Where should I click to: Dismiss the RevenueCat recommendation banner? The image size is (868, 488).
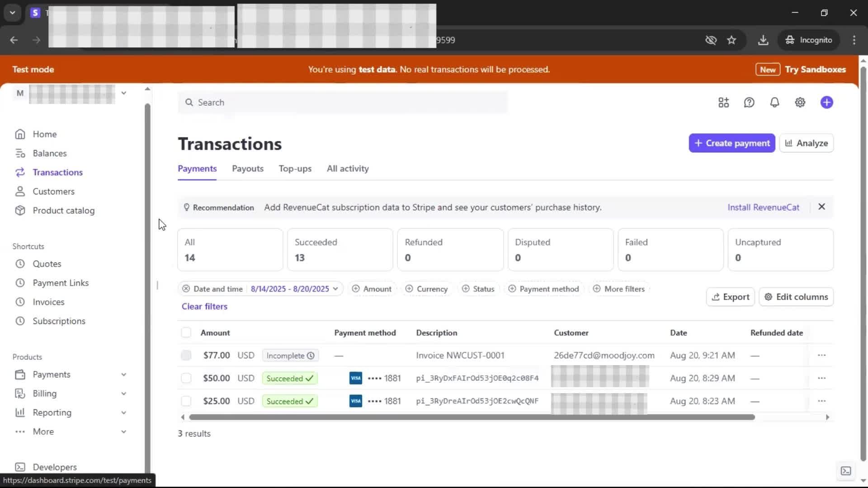[x=821, y=206]
